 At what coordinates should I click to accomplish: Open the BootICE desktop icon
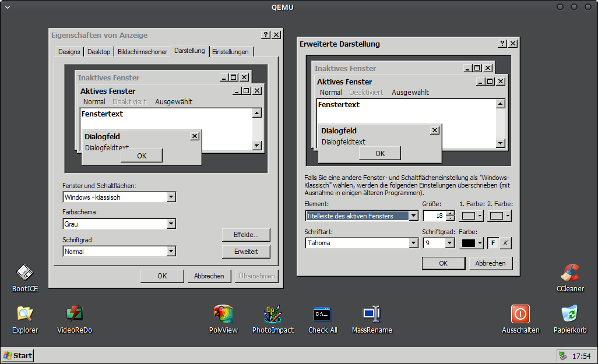(25, 278)
